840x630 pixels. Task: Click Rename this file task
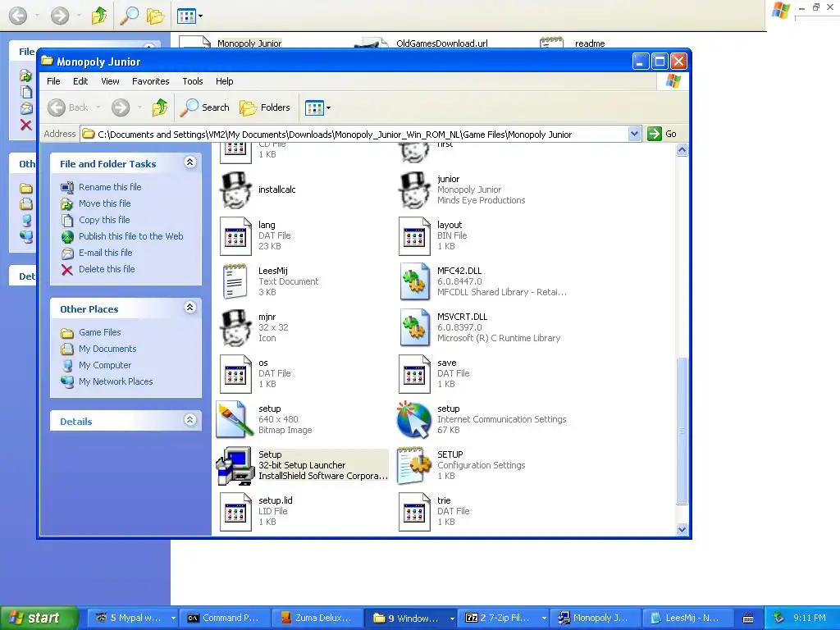coord(110,187)
